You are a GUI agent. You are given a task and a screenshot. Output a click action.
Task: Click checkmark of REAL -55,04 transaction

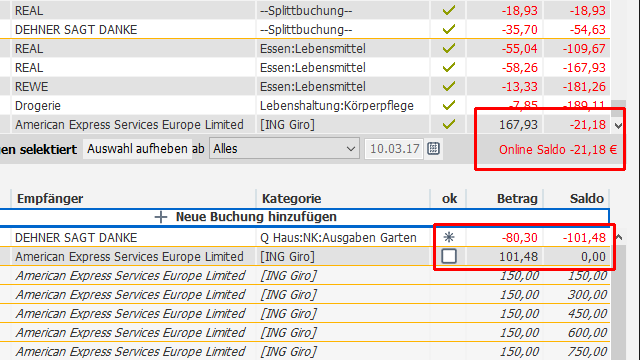[449, 48]
